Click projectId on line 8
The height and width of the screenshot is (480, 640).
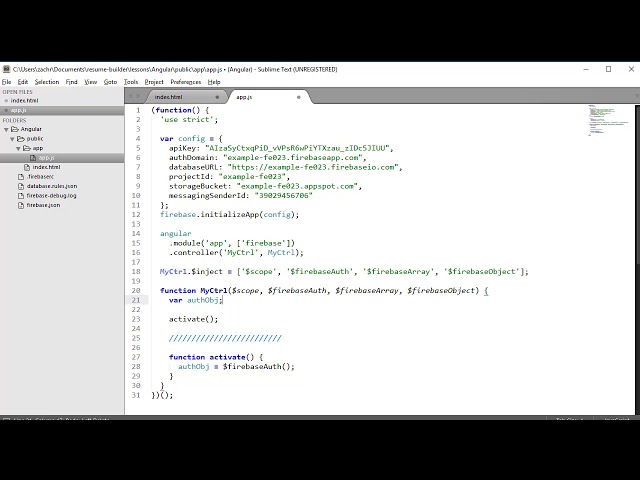[x=189, y=177]
